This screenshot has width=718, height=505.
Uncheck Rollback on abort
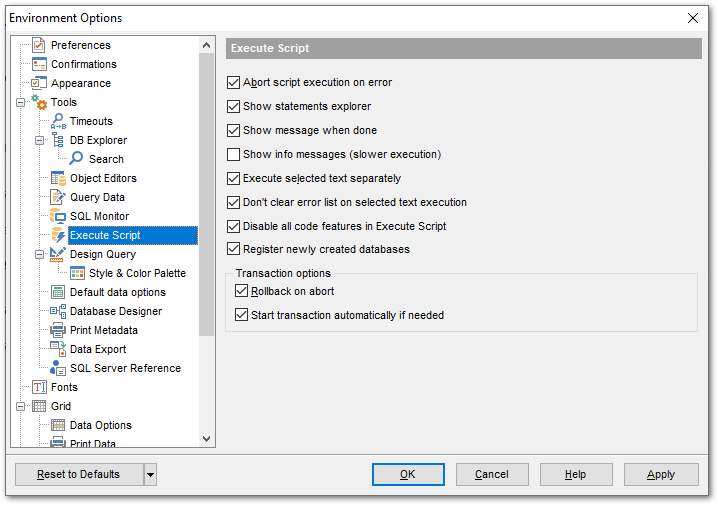[x=241, y=291]
